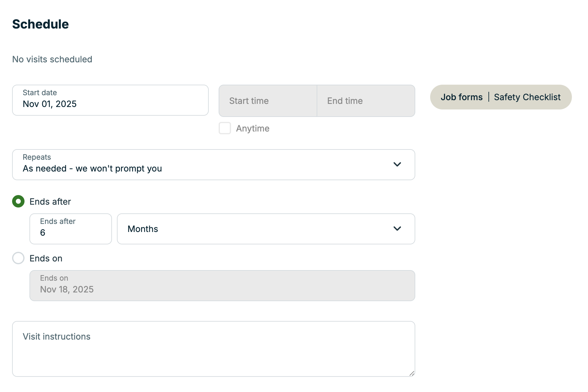Click the Schedule section heading

pyautogui.click(x=40, y=24)
